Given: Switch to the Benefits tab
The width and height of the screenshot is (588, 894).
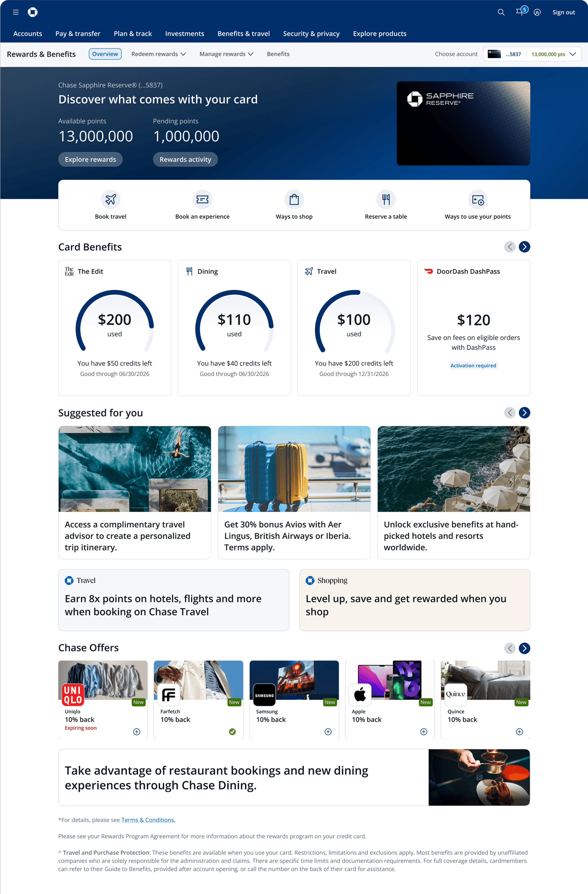Looking at the screenshot, I should pos(278,54).
